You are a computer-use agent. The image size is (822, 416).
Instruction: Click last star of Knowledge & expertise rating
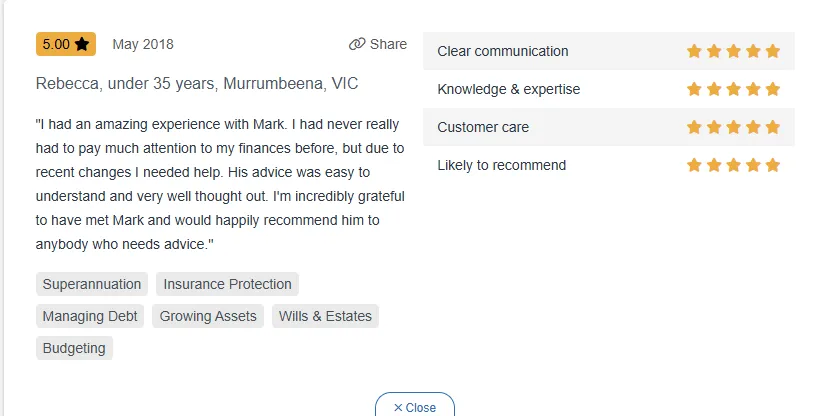(x=772, y=89)
